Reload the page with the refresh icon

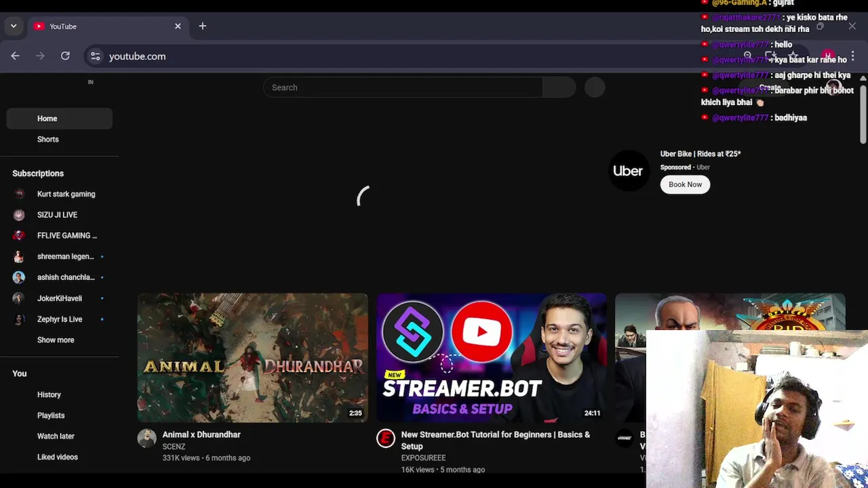(65, 56)
